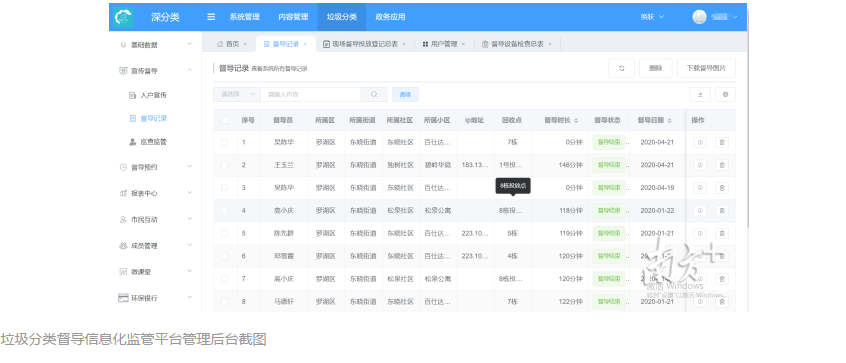Open table column settings gear icon
The image size is (846, 363).
pyautogui.click(x=725, y=94)
